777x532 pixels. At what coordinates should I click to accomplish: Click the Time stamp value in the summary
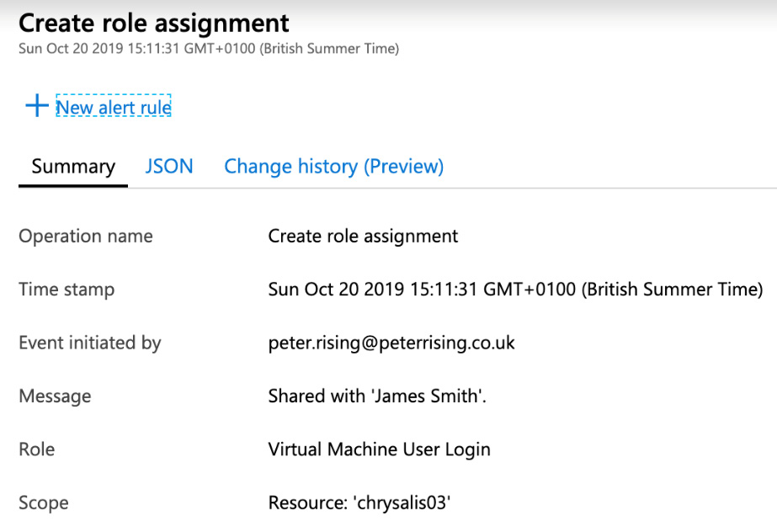515,290
